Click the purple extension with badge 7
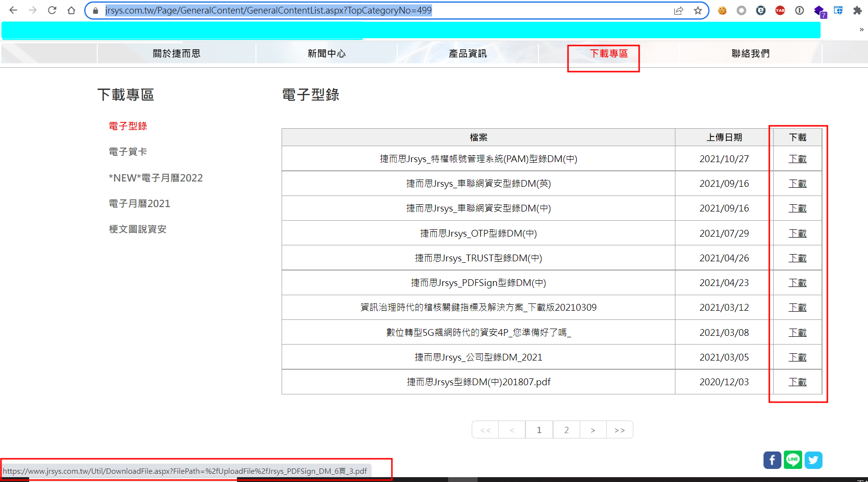This screenshot has width=868, height=482. coord(820,11)
